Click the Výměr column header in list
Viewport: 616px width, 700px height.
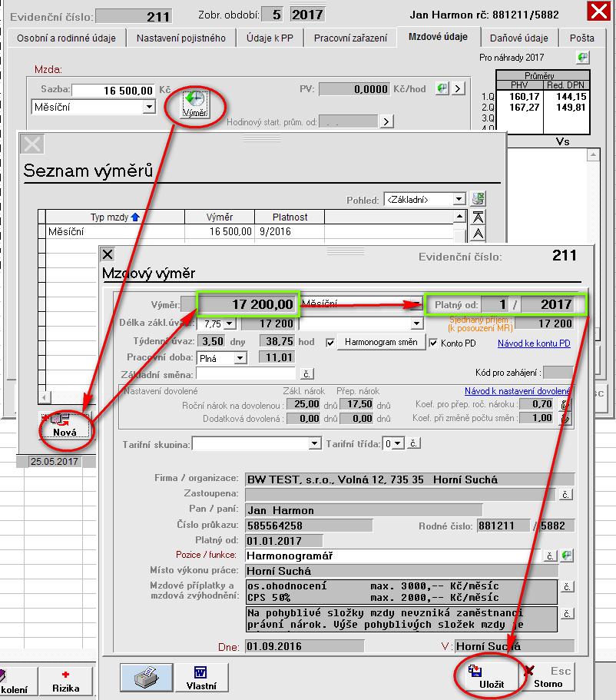coord(220,217)
